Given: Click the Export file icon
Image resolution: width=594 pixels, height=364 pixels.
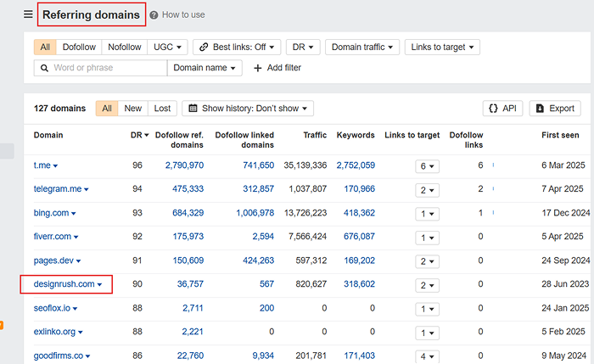Looking at the screenshot, I should (x=540, y=109).
